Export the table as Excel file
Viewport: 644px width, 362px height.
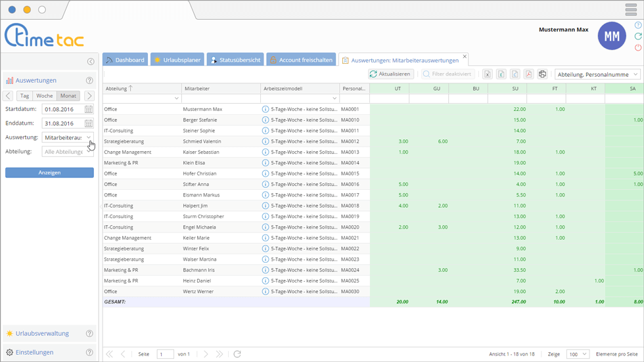488,74
